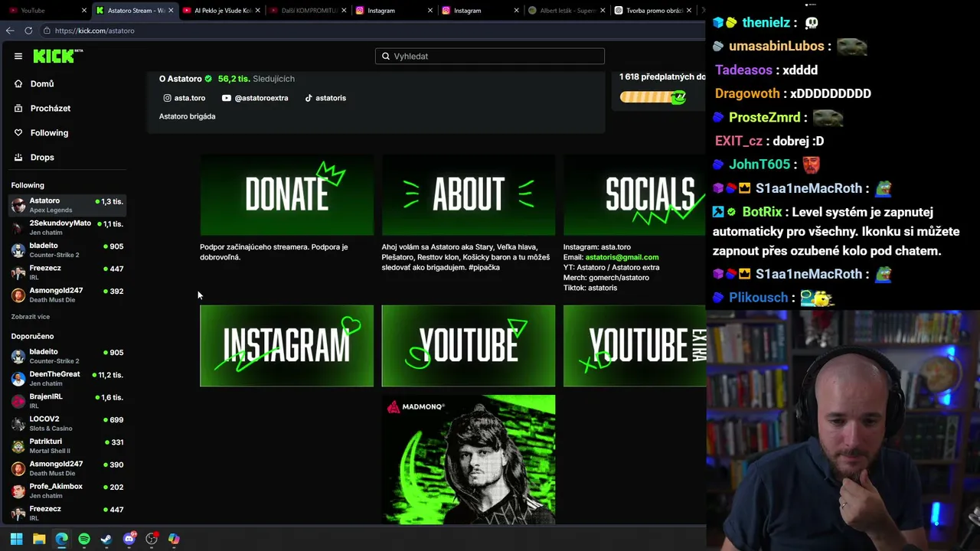Click the Plikousch username in chat

point(758,298)
